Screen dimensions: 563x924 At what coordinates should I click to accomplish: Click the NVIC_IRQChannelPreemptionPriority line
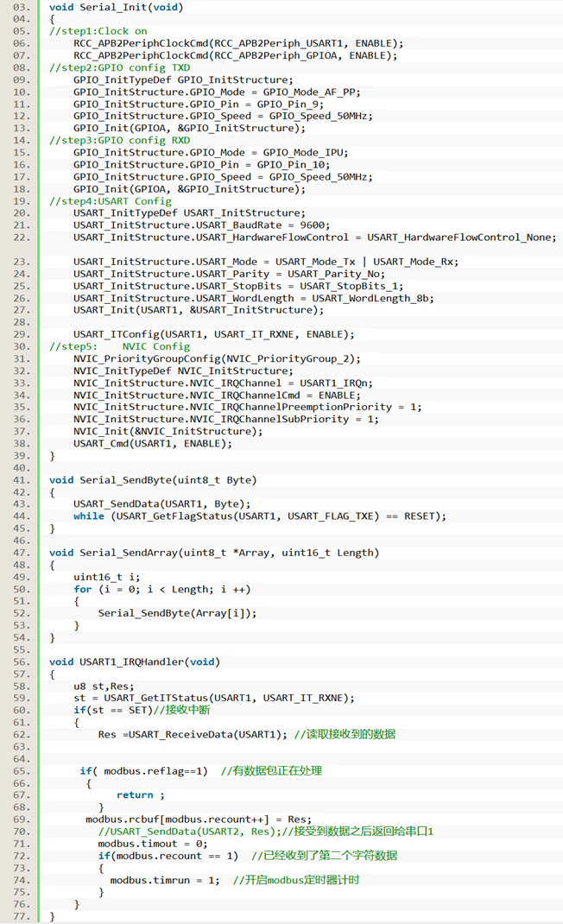pyautogui.click(x=247, y=408)
